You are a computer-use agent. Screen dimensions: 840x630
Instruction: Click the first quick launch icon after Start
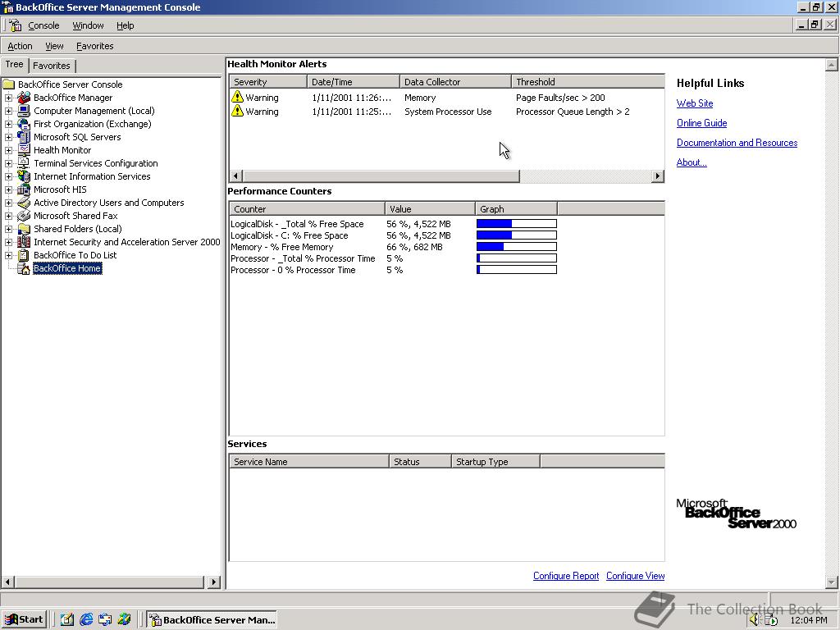[67, 619]
